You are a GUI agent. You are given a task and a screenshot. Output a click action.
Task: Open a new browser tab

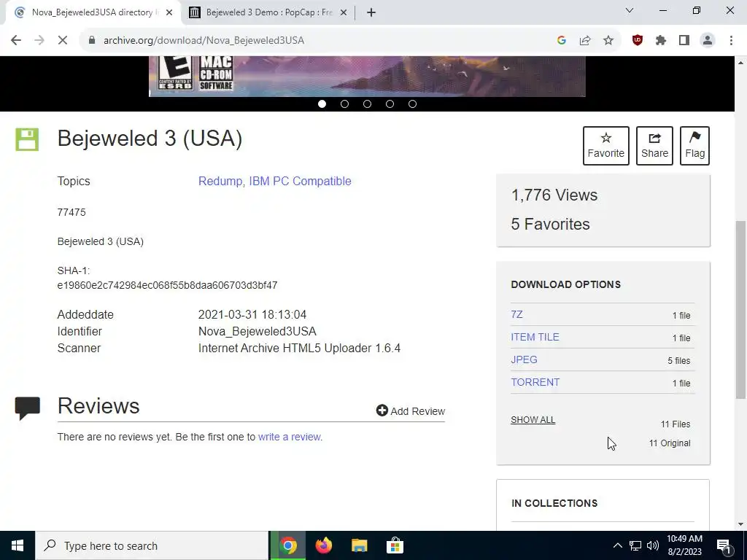click(x=371, y=12)
